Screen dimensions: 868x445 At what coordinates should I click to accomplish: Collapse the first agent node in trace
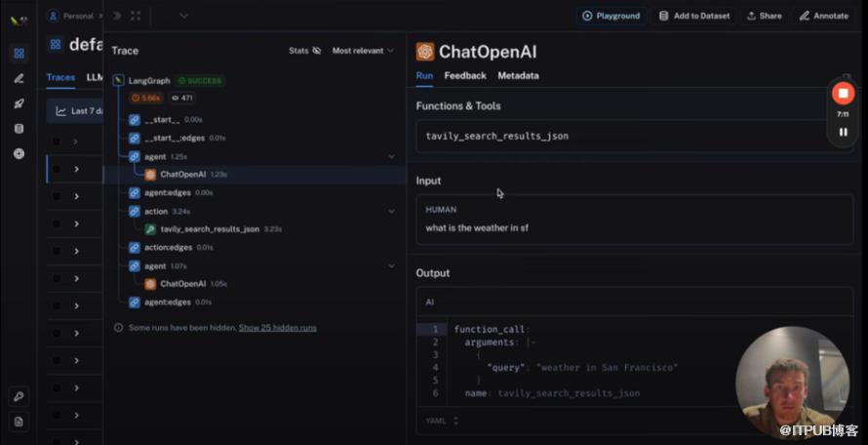391,156
